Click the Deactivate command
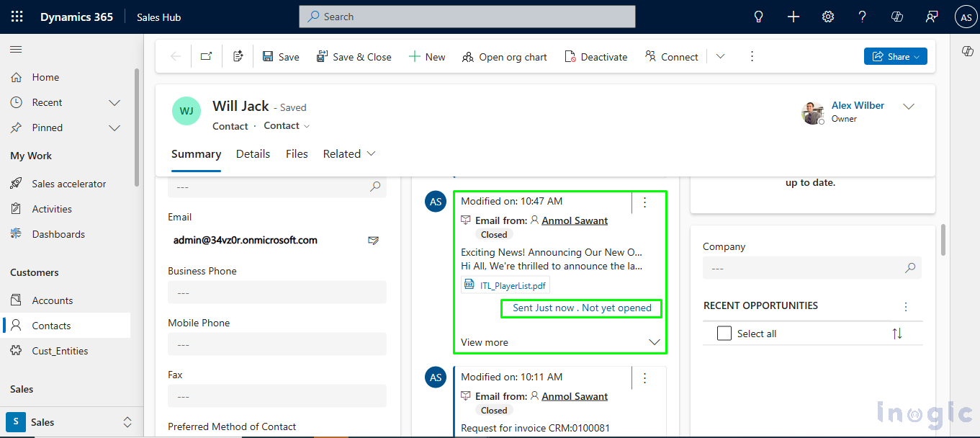The width and height of the screenshot is (980, 438). point(596,57)
